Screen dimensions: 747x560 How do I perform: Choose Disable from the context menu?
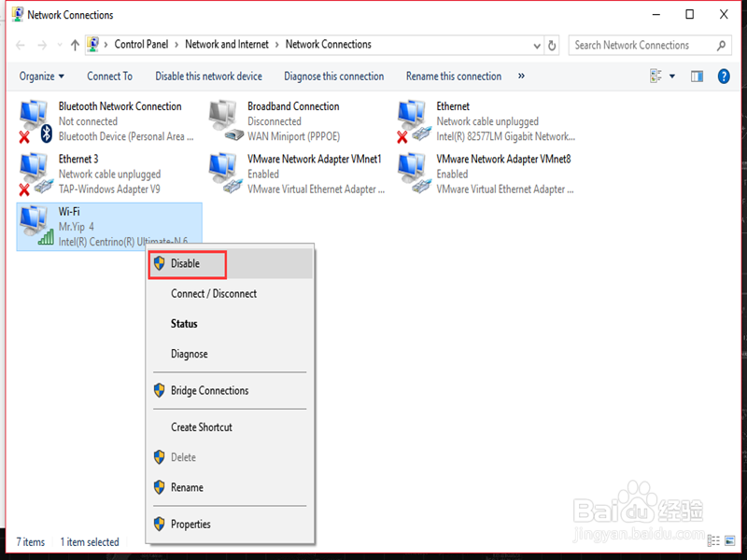click(x=231, y=264)
